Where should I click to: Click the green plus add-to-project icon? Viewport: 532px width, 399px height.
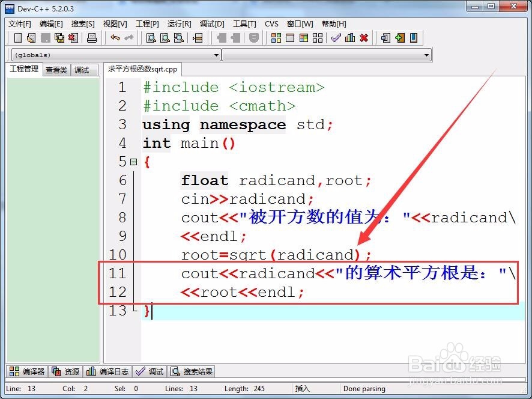point(400,38)
